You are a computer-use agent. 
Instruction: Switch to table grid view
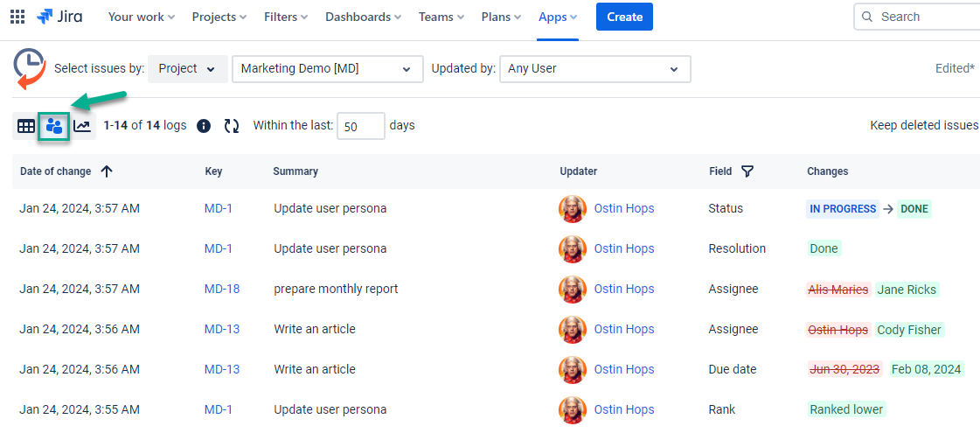(x=26, y=126)
